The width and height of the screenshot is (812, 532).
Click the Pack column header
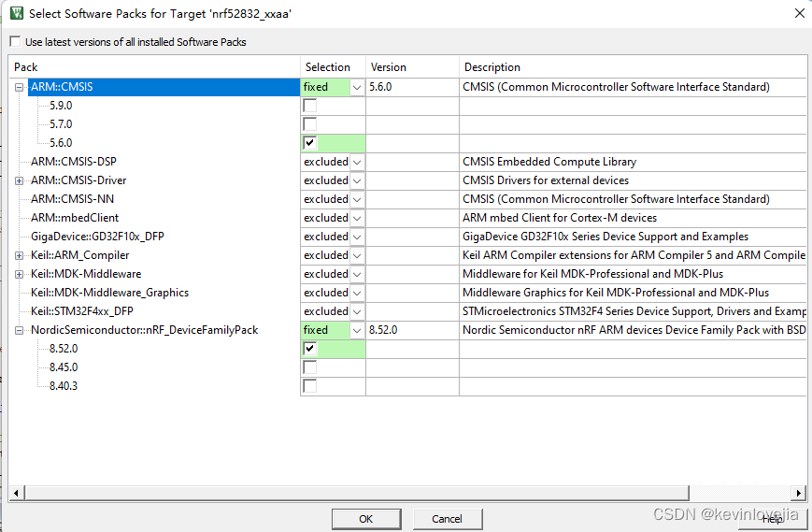[x=154, y=67]
